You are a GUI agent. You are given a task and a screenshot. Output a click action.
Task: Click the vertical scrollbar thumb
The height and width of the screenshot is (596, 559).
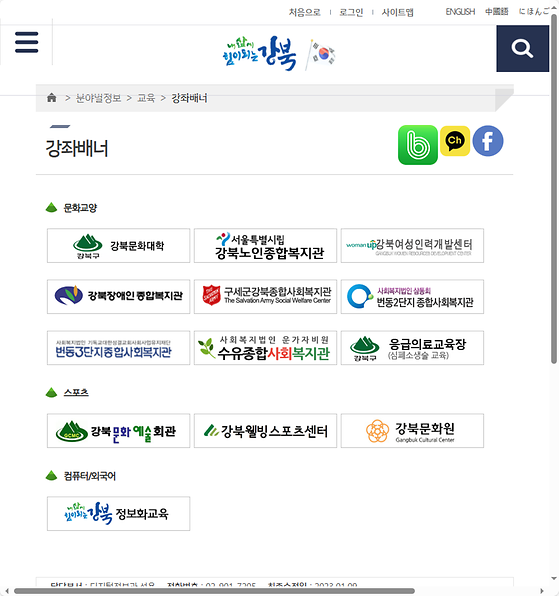pos(554,189)
